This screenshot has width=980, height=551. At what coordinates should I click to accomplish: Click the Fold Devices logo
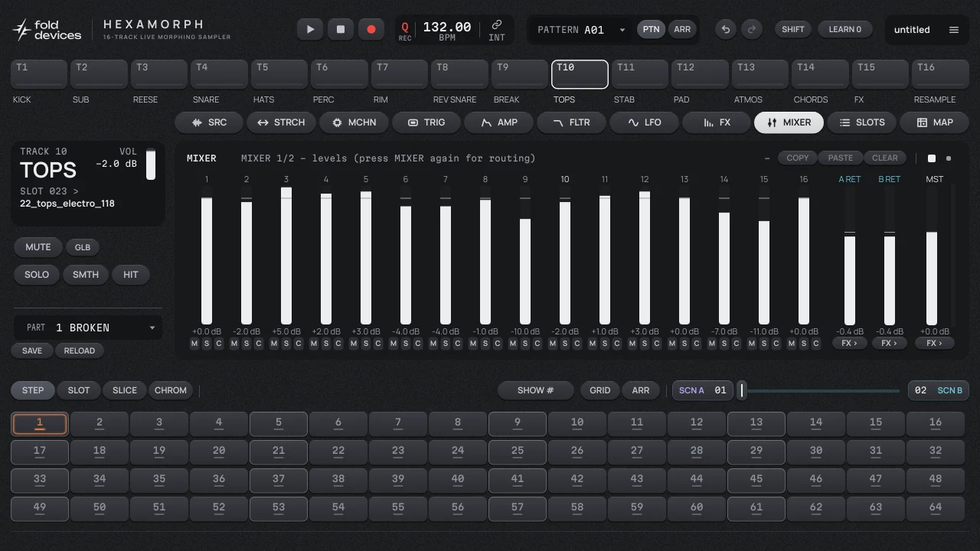point(47,30)
